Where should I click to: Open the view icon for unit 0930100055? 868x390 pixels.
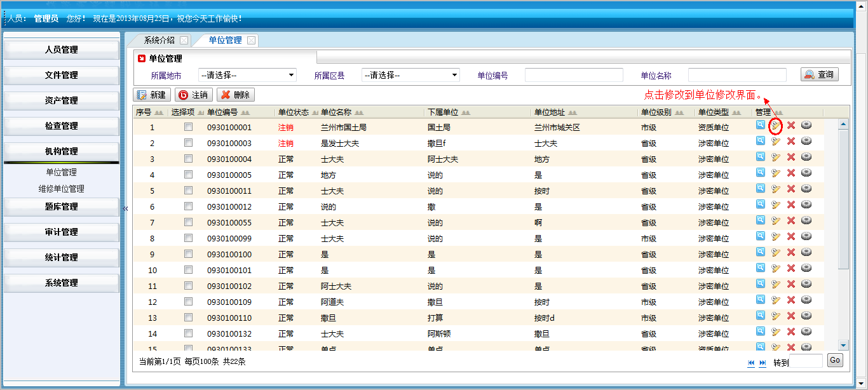click(x=761, y=220)
